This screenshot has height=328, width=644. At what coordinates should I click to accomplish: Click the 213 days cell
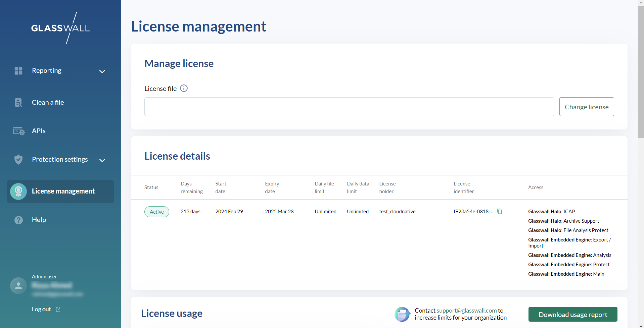tap(190, 212)
